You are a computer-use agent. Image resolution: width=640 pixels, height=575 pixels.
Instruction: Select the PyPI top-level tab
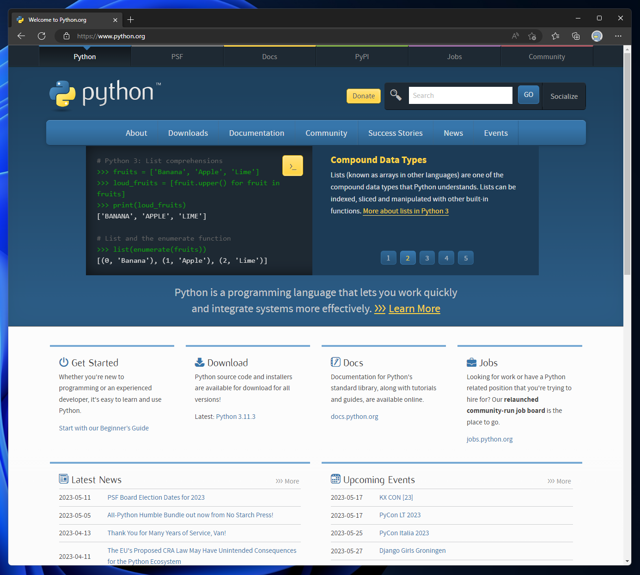362,56
